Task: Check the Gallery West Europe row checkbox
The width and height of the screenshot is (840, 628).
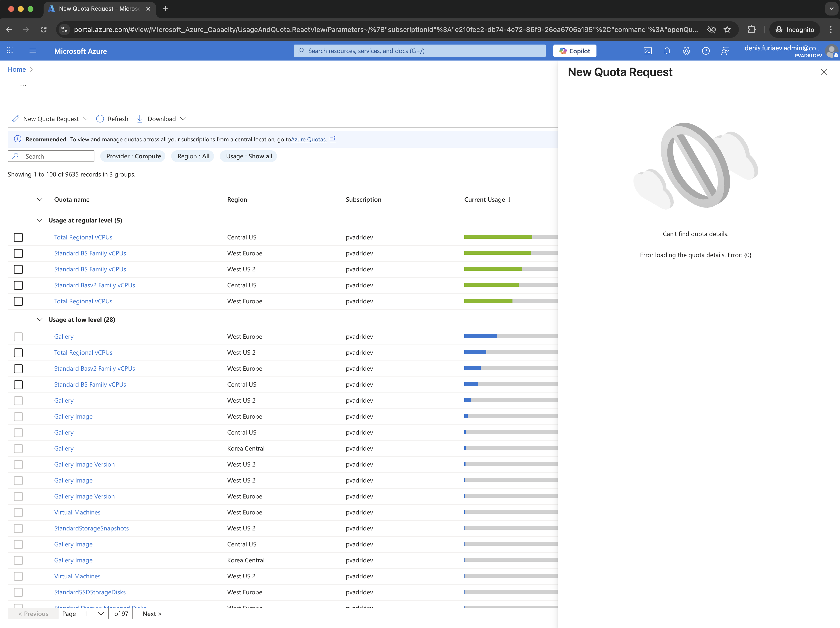Action: point(18,337)
